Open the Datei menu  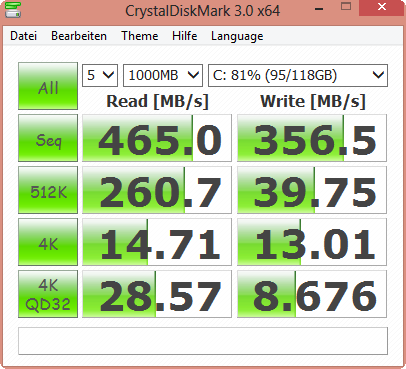coord(23,36)
